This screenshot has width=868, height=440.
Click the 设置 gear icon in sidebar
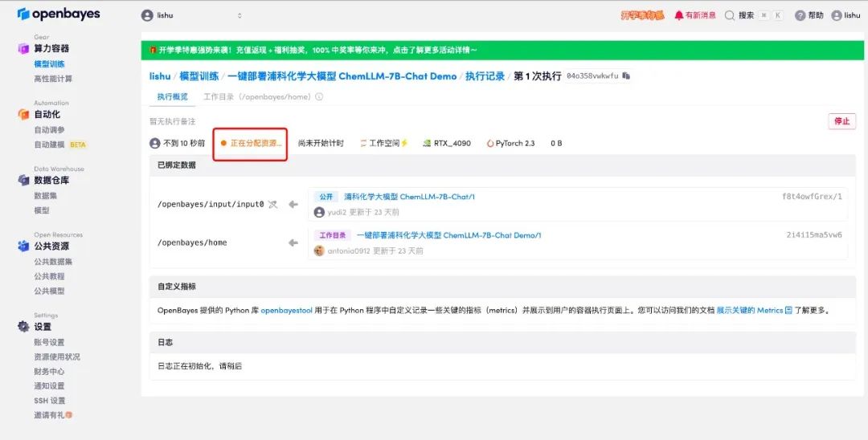pyautogui.click(x=23, y=327)
